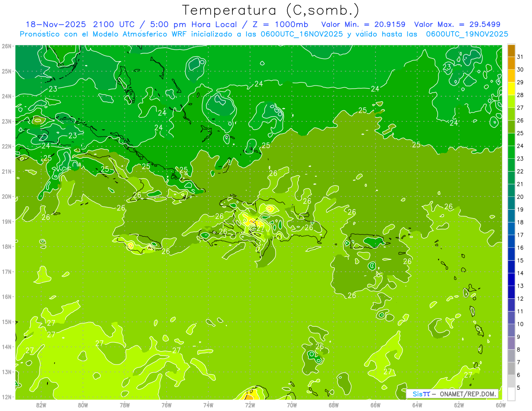Click the 'ONAMET/REP.DOM.' credit label
Image resolution: width=532 pixels, height=411 pixels.
click(469, 394)
